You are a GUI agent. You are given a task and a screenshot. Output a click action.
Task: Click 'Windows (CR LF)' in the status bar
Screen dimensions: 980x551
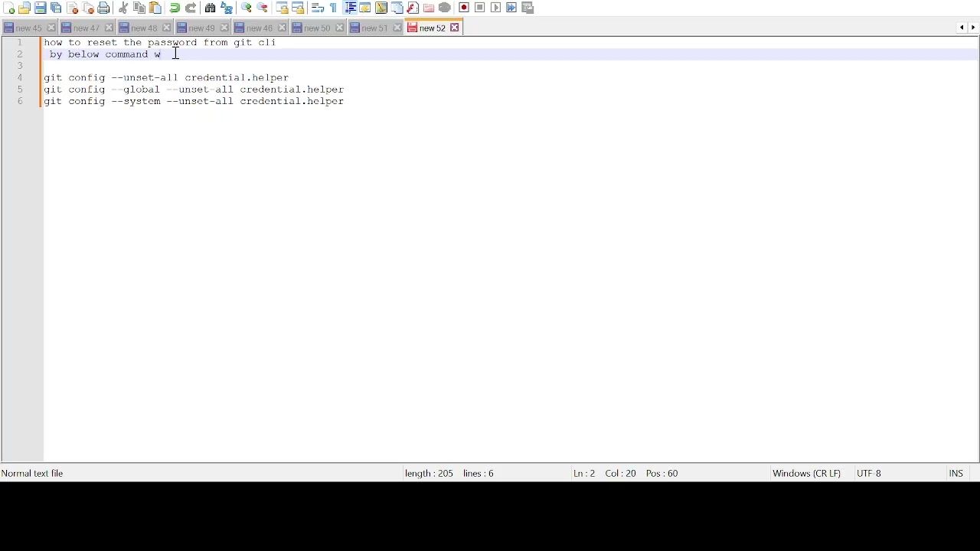(x=806, y=474)
